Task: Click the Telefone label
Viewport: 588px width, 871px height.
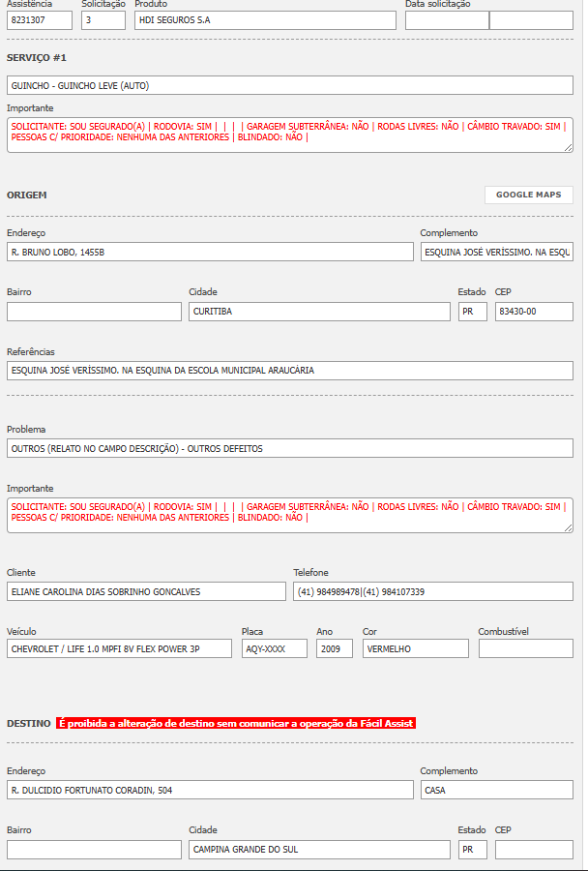Action: 311,572
